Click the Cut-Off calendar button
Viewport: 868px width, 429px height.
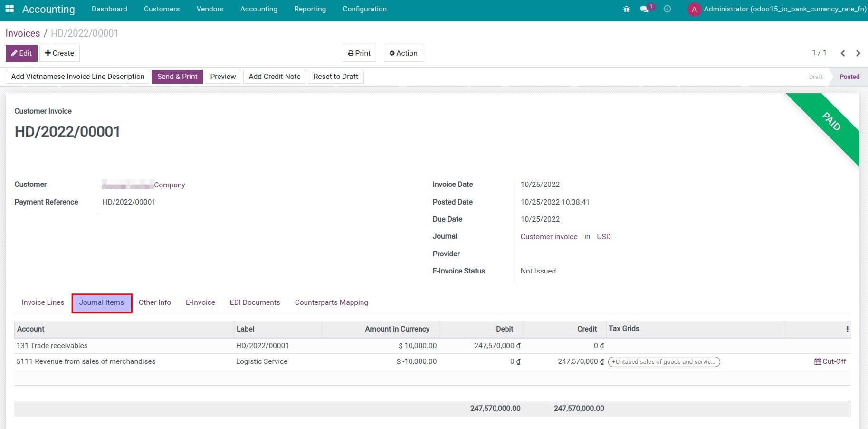(x=830, y=361)
